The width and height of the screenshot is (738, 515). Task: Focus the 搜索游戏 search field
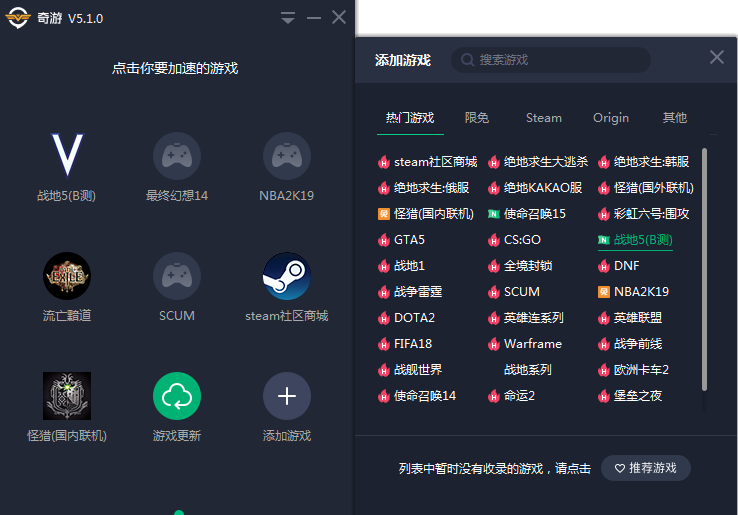551,60
